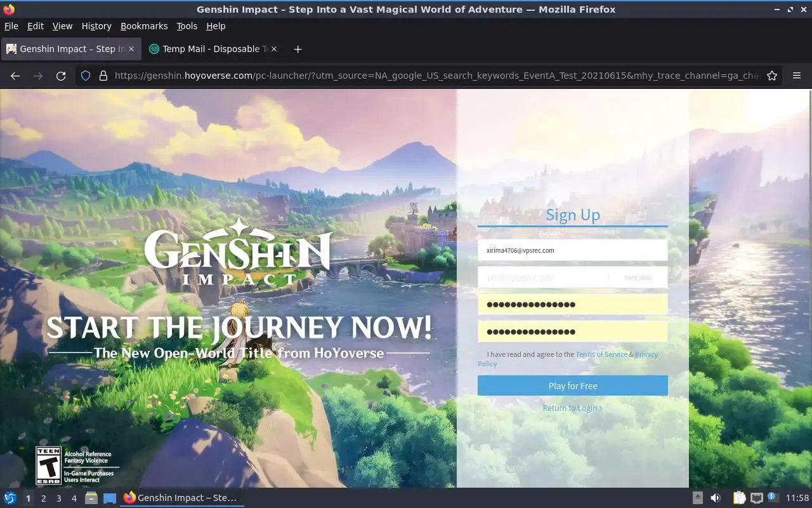Open the Terms of Service link

[x=601, y=354]
